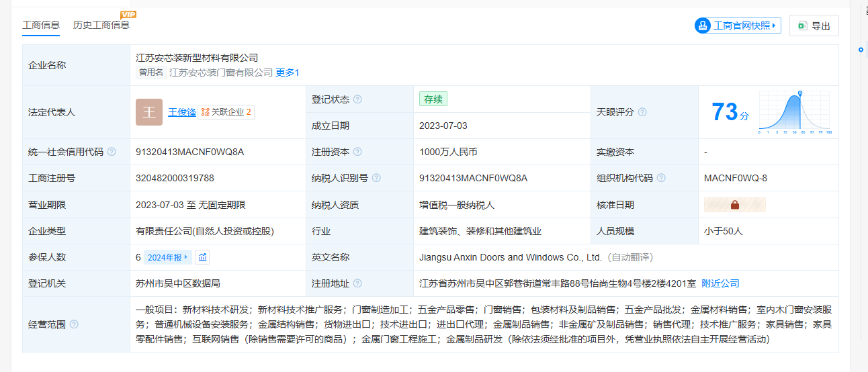Expand 更多1 former company names
The height and width of the screenshot is (372, 868).
coord(287,73)
